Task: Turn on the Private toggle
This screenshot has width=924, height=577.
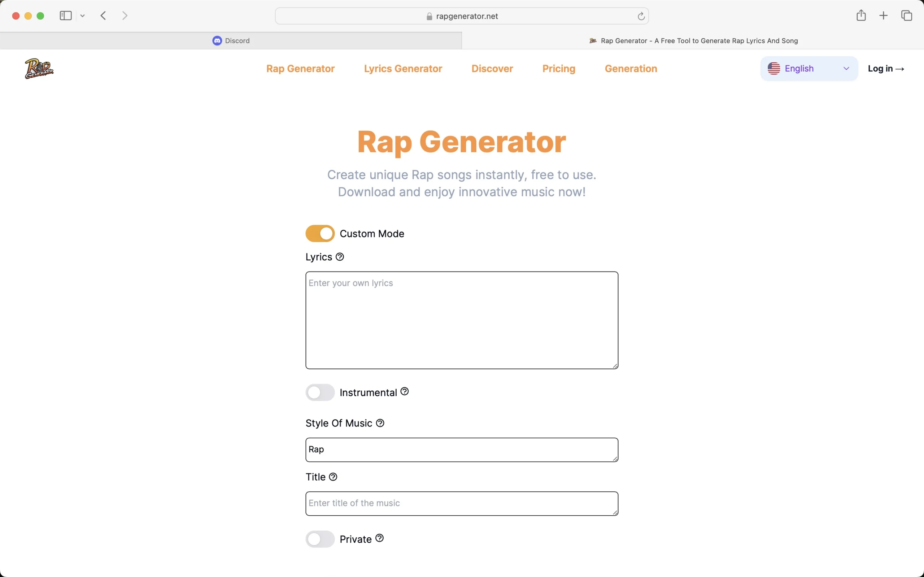Action: tap(319, 539)
